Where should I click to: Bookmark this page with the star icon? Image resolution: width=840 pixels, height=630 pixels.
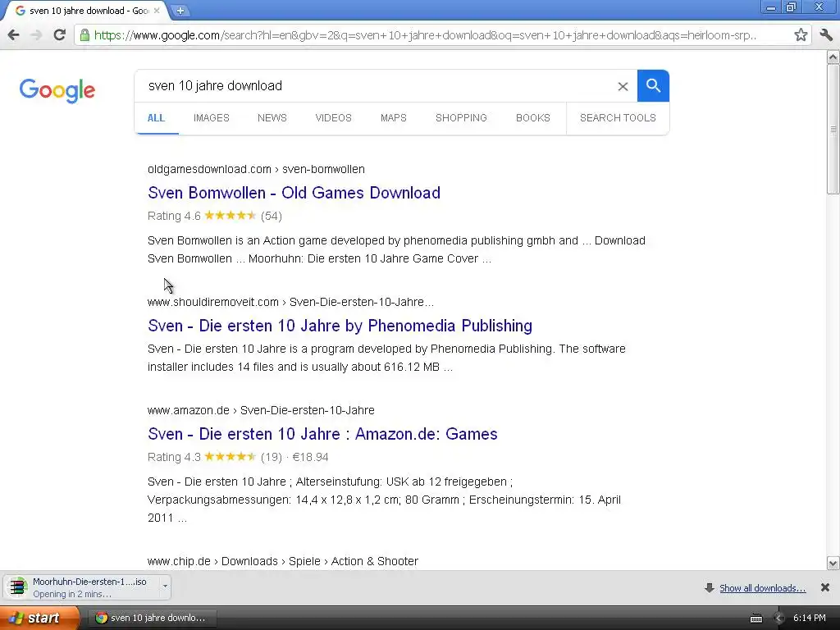click(x=801, y=35)
